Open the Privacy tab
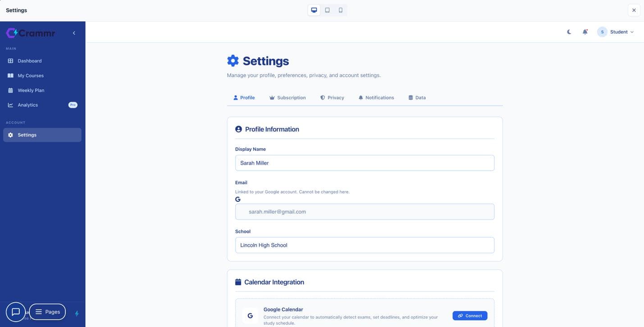This screenshot has width=644, height=327. (x=332, y=98)
